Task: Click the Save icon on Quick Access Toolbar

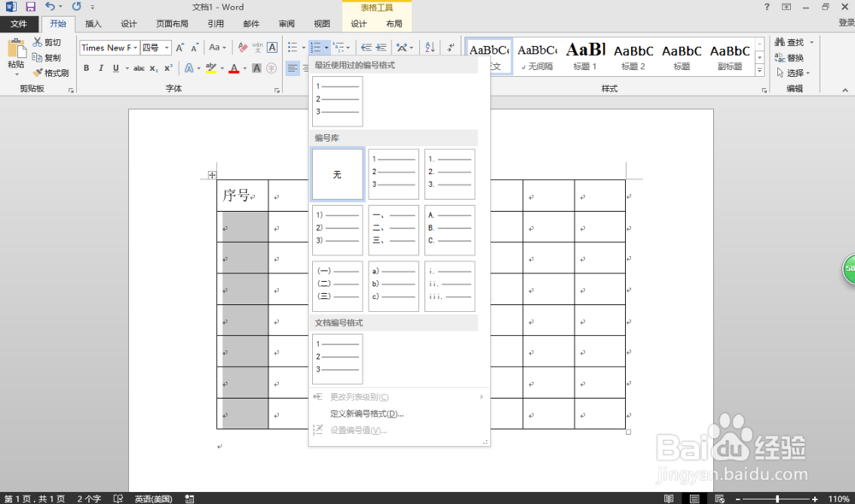Action: [x=28, y=7]
